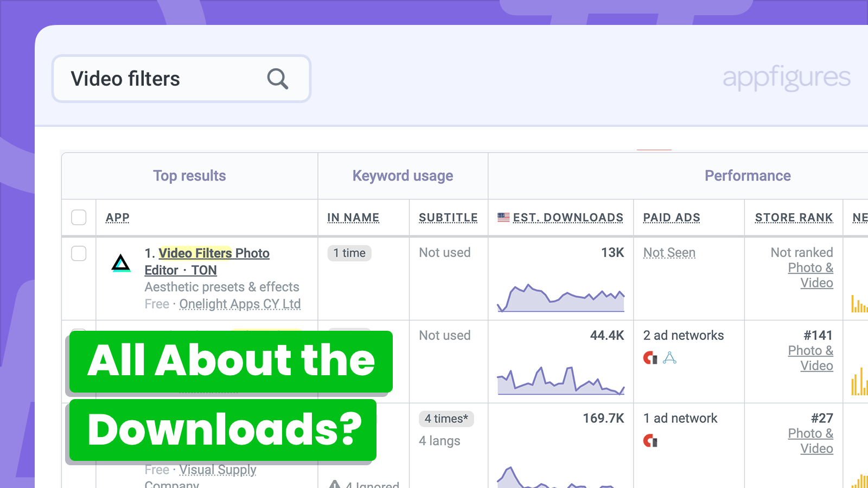Click the warning icon next to Ignored
868x488 pixels.
335,484
